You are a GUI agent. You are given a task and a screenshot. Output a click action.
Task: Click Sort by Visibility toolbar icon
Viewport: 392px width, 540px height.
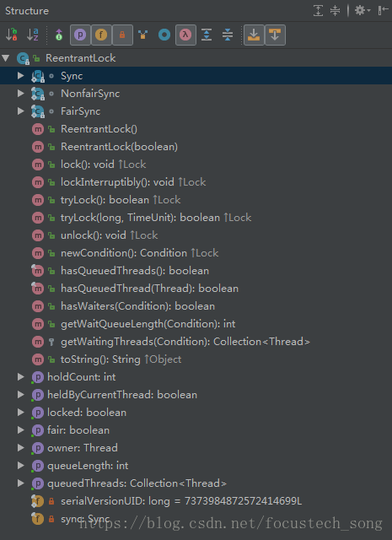tap(12, 35)
